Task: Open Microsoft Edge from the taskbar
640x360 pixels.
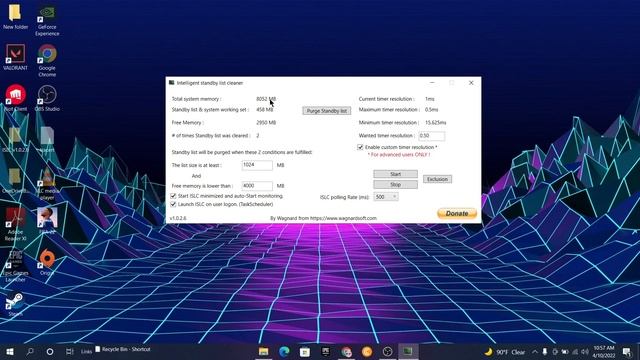Action: [284, 351]
